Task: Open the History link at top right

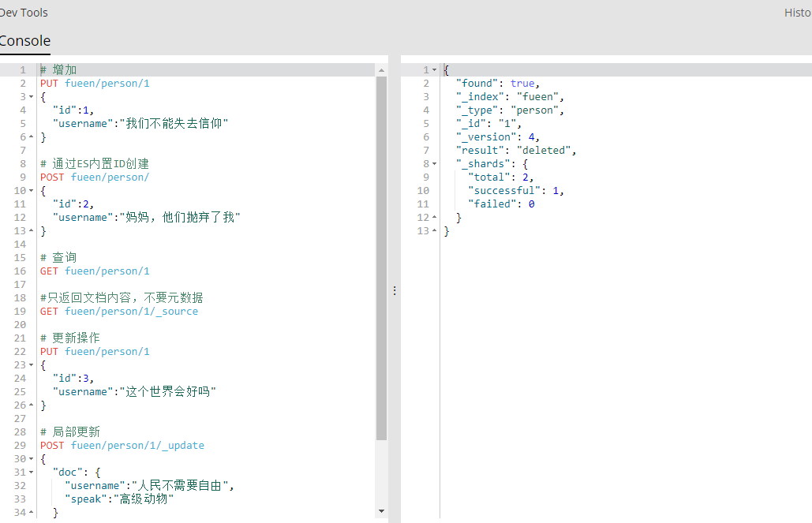Action: 798,13
